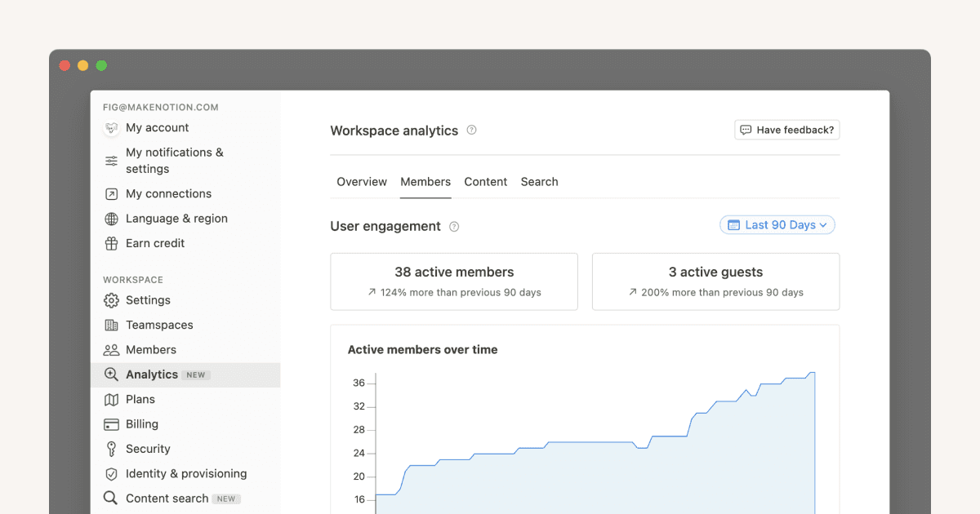Screen dimensions: 980x514
Task: Open Billing via the credit card icon
Action: click(111, 423)
